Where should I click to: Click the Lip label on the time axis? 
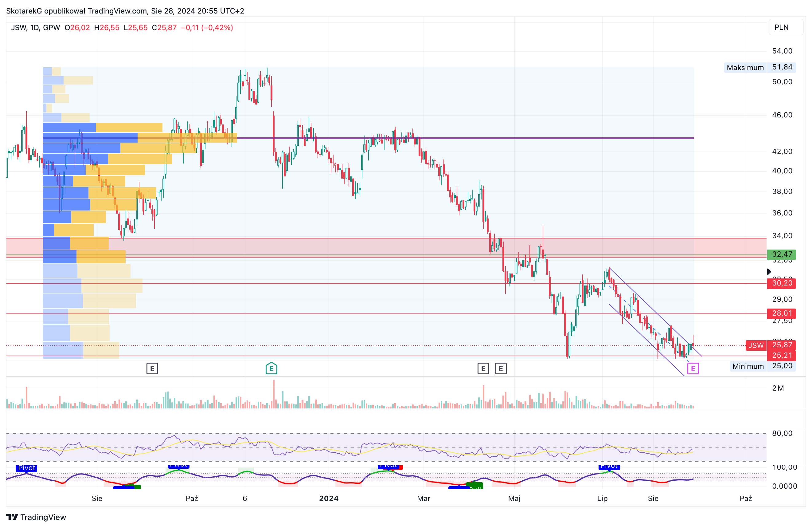click(x=602, y=498)
